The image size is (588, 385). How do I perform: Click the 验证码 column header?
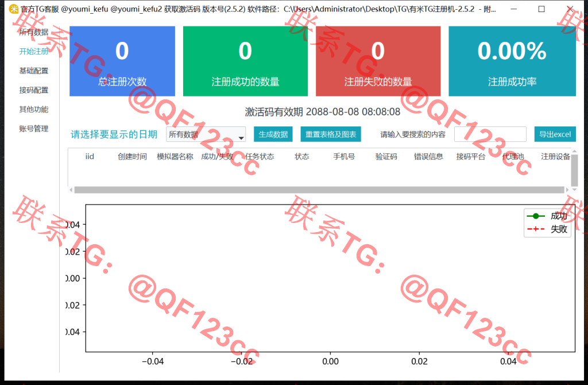coord(386,156)
